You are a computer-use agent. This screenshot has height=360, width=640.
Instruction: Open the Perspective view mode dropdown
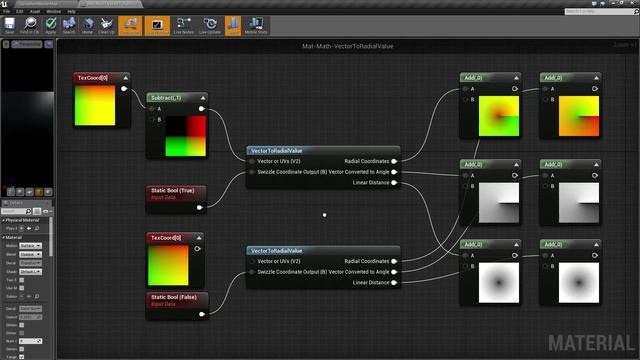27,44
